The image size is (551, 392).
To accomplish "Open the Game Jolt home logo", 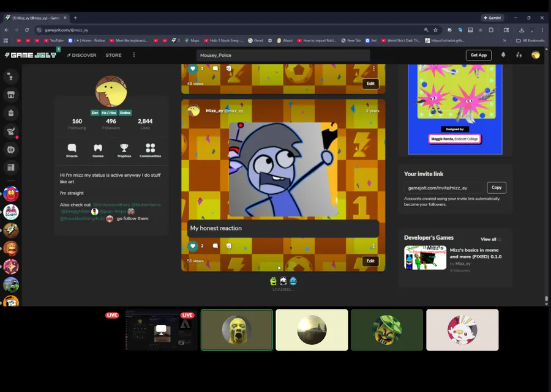I will pyautogui.click(x=31, y=55).
